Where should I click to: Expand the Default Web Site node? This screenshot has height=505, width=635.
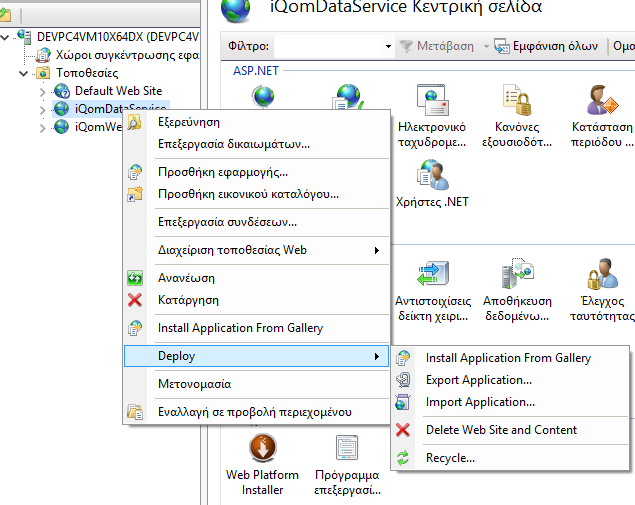42,91
